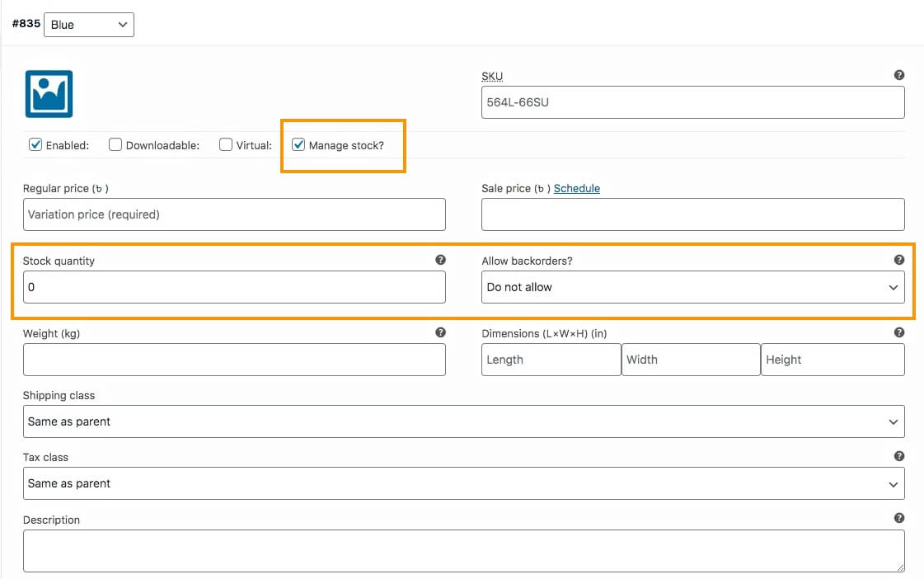The width and height of the screenshot is (924, 579).
Task: Click the Tax class help icon
Action: pos(898,456)
